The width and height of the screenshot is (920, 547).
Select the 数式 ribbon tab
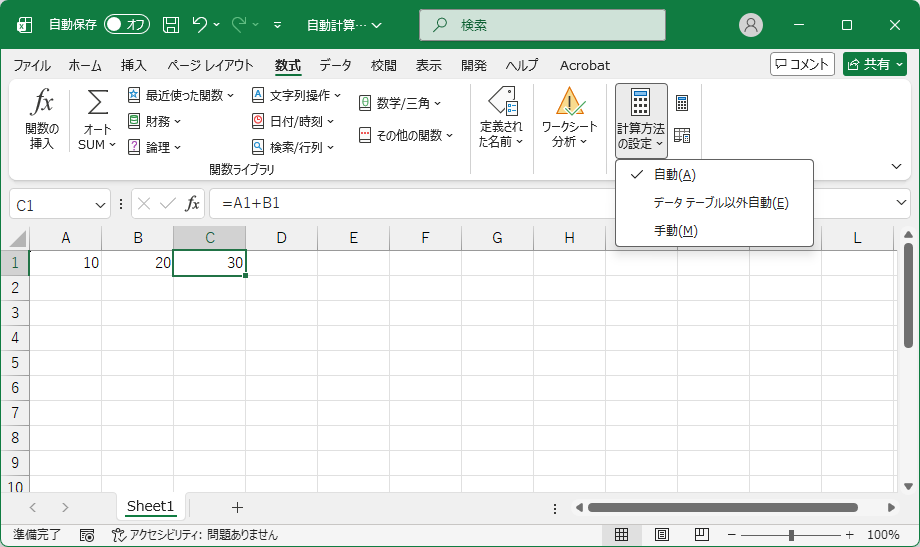tap(288, 65)
